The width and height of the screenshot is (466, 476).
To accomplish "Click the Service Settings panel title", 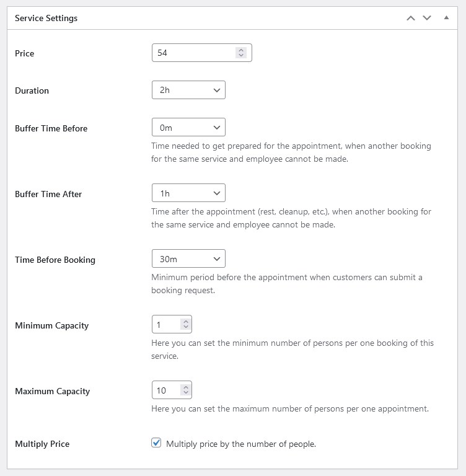I will 46,18.
